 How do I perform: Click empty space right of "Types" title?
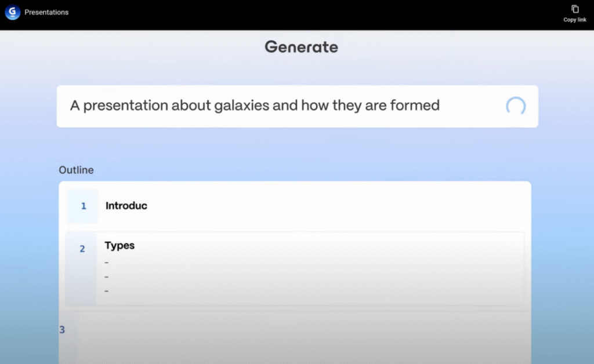pos(325,246)
